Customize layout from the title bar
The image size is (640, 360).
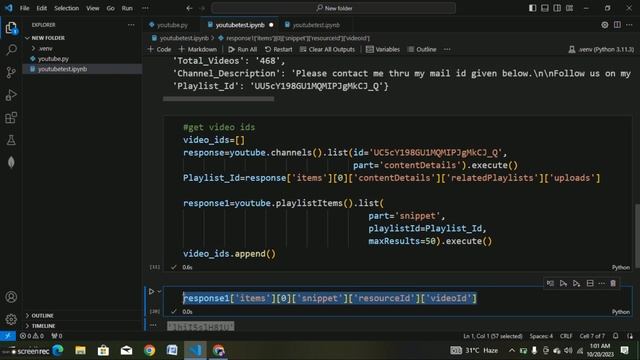tap(569, 8)
